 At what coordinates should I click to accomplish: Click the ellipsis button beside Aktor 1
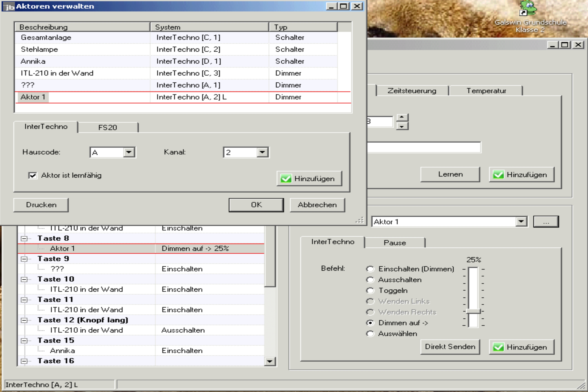pos(546,222)
